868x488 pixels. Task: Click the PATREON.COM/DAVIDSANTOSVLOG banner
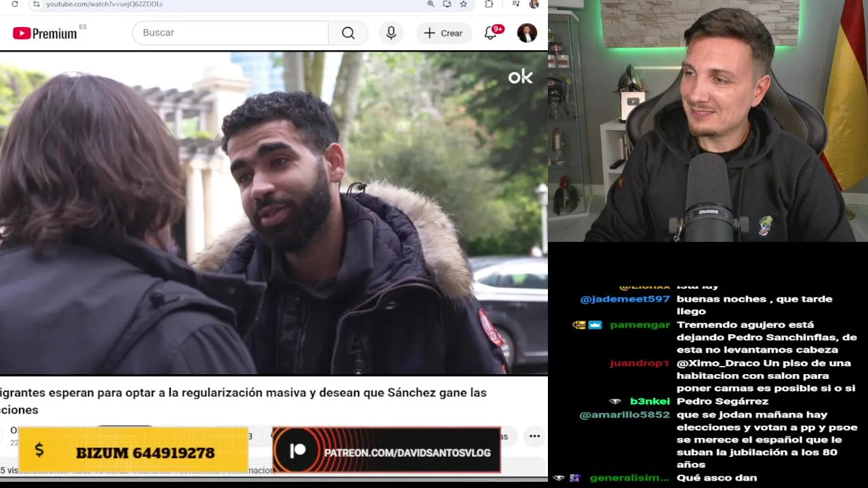click(387, 450)
